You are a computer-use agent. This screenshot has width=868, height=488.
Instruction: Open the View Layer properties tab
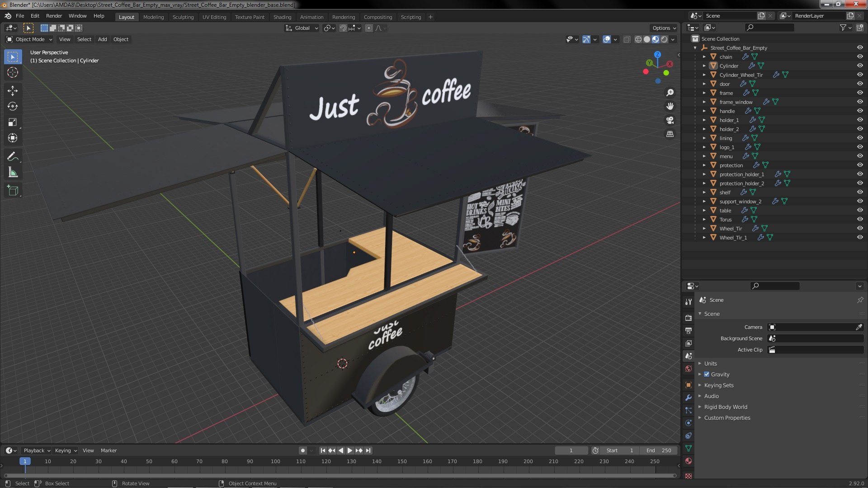(x=689, y=343)
